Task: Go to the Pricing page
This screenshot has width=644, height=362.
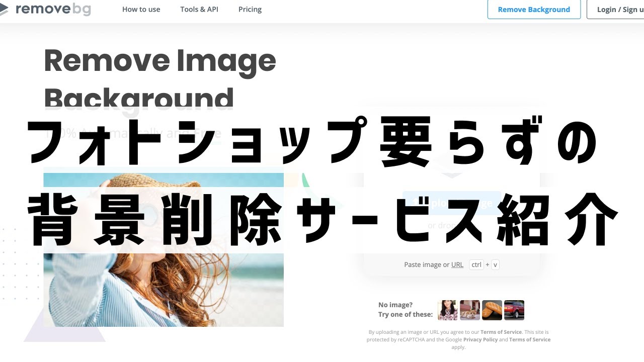Action: (x=250, y=9)
